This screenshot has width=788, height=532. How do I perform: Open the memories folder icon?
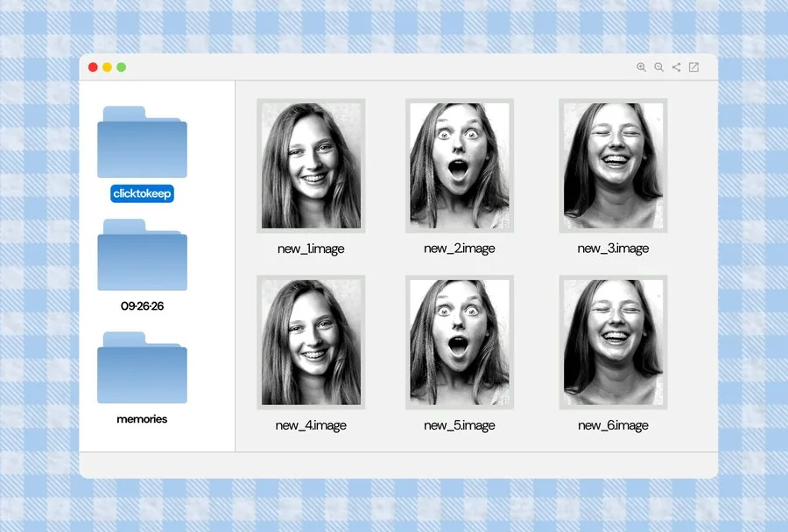click(142, 367)
